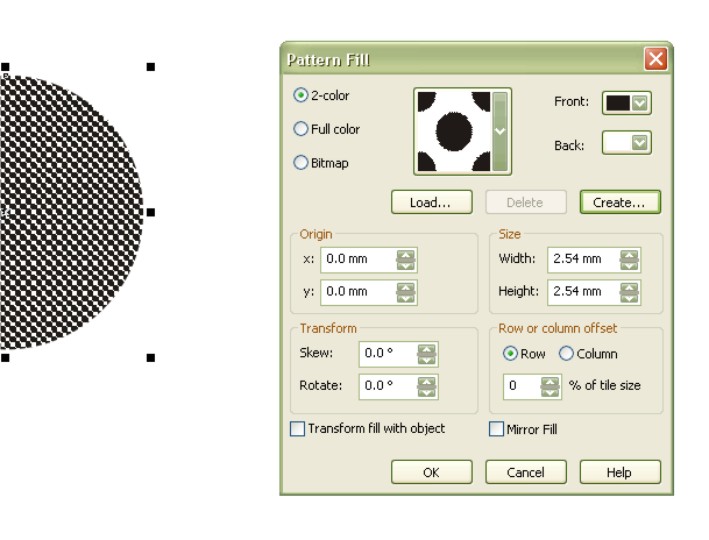Tick the Mirror Fill checkbox
Screen dimensions: 709x540
tap(496, 429)
